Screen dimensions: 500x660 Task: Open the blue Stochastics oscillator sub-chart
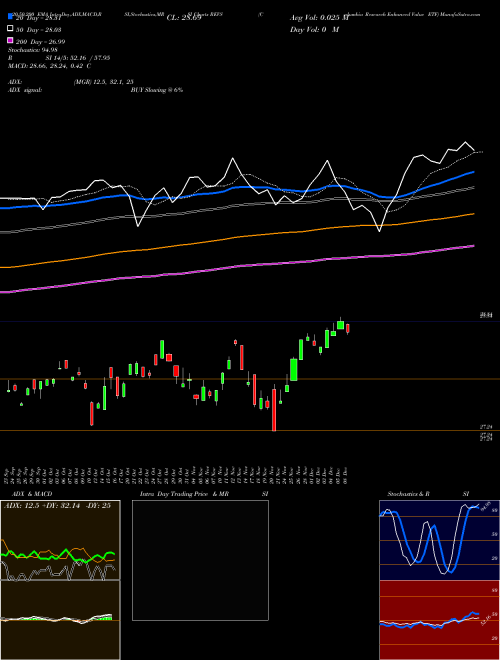[x=439, y=540]
